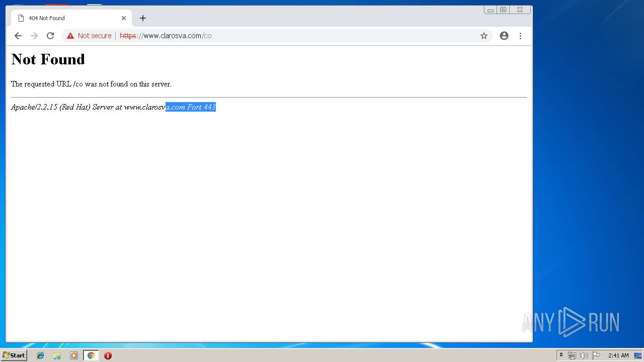Select the 404 Not Found tab
The image size is (644, 362).
tap(71, 18)
